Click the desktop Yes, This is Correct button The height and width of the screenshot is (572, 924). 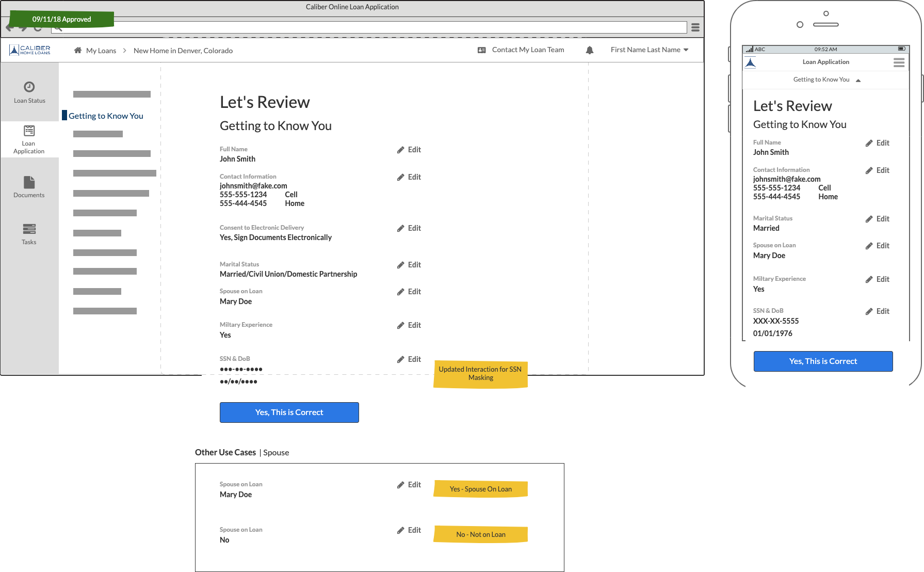(x=289, y=412)
